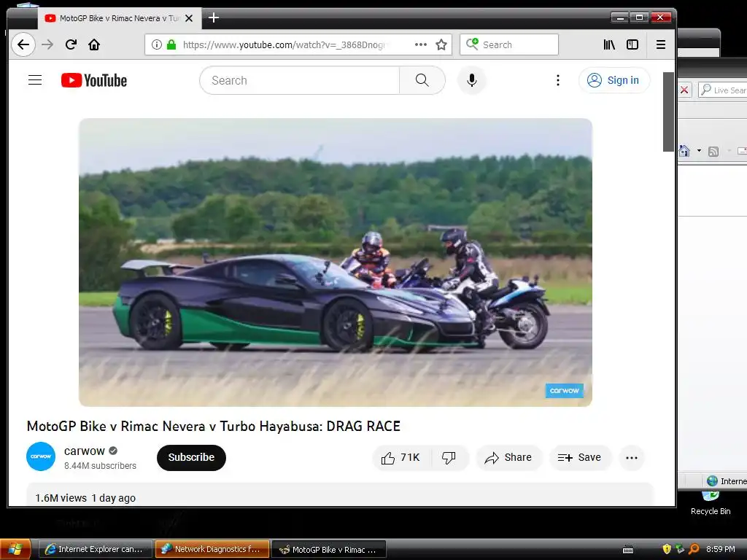Open the Firefox hamburger menu

click(661, 44)
